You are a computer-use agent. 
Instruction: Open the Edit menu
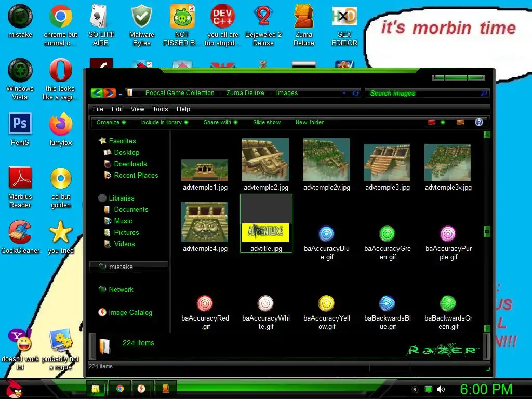(x=117, y=109)
